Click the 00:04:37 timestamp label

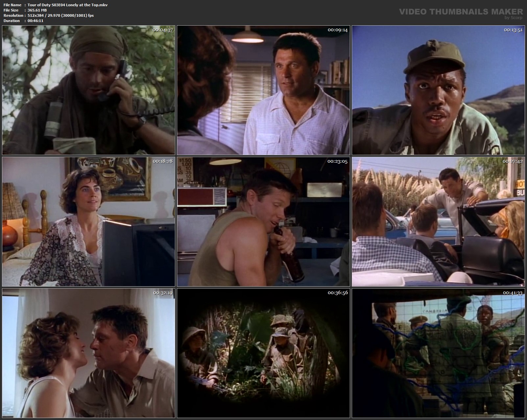163,30
